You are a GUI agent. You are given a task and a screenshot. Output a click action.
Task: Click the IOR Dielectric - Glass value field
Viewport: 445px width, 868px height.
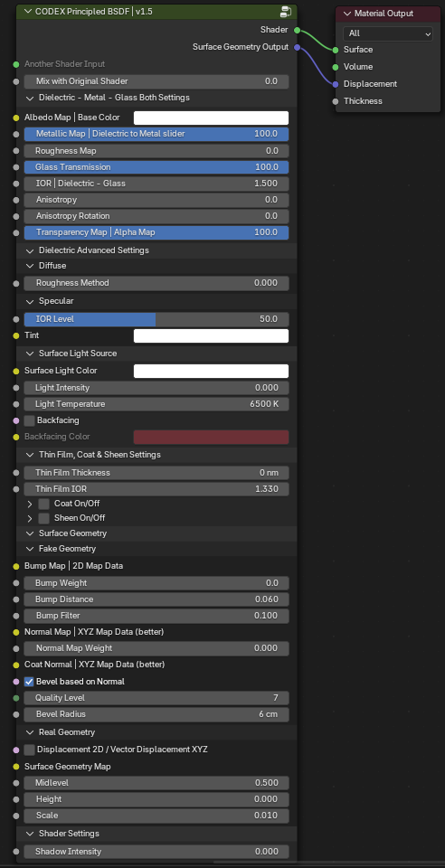156,184
